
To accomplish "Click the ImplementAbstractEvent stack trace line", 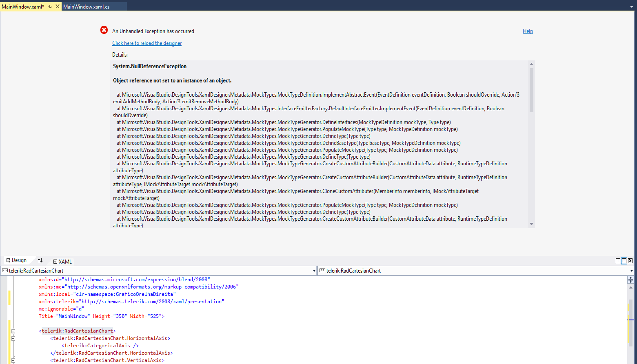I will (x=316, y=98).
